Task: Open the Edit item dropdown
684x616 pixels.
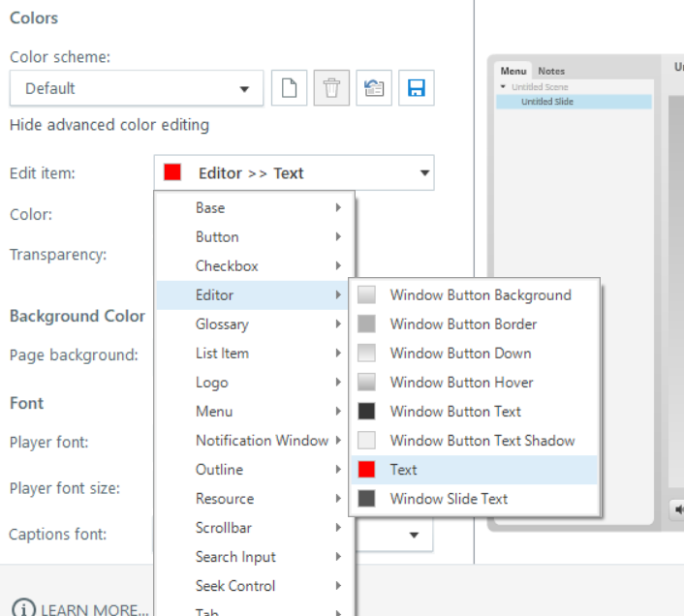Action: (x=294, y=172)
